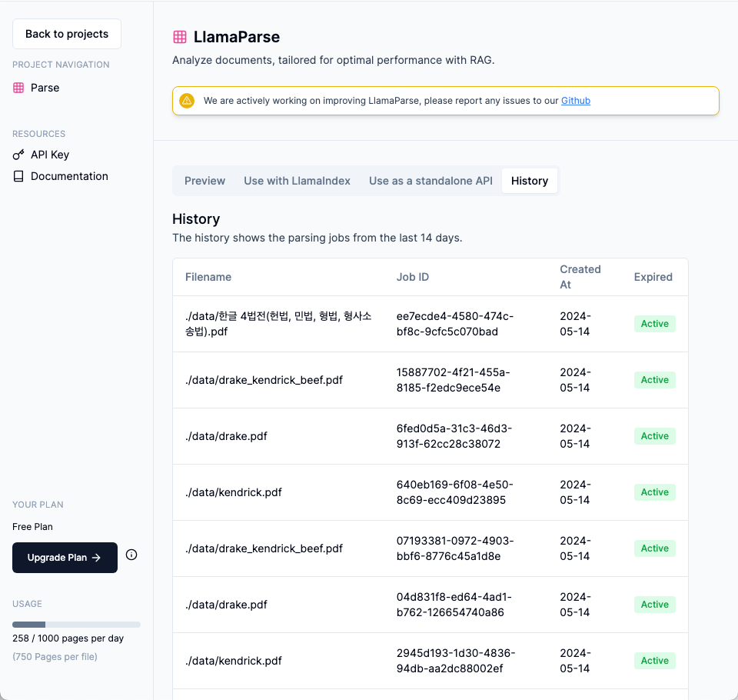This screenshot has height=700, width=738.
Task: Click job ID 04d831f8-ed64-4ad1-b762-126654740a86
Action: 454,605
